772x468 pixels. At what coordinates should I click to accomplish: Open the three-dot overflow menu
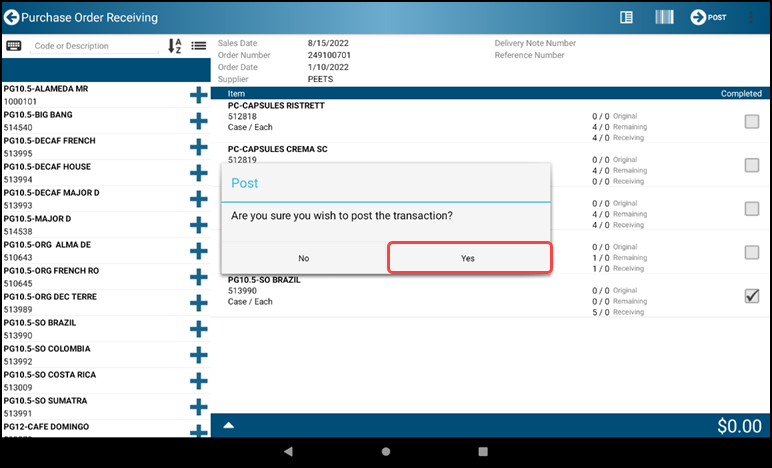751,17
